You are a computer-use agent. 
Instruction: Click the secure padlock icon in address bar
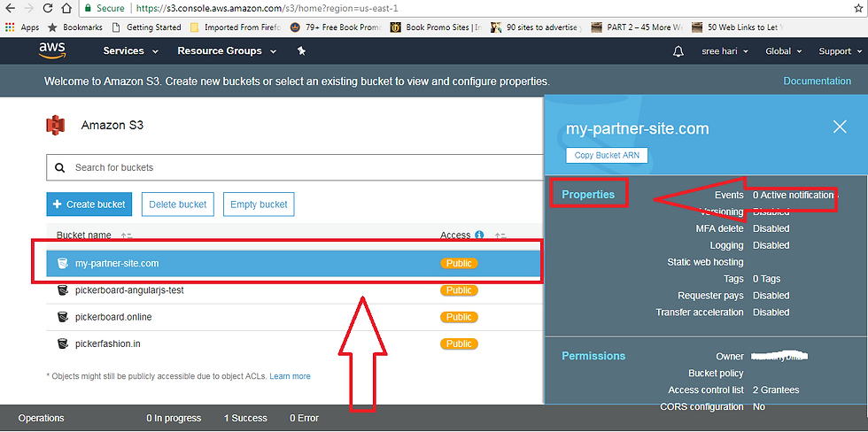(88, 8)
